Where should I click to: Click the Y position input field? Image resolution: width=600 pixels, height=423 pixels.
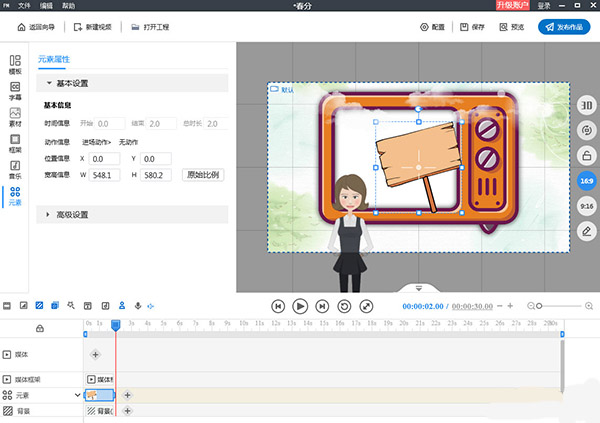point(156,159)
